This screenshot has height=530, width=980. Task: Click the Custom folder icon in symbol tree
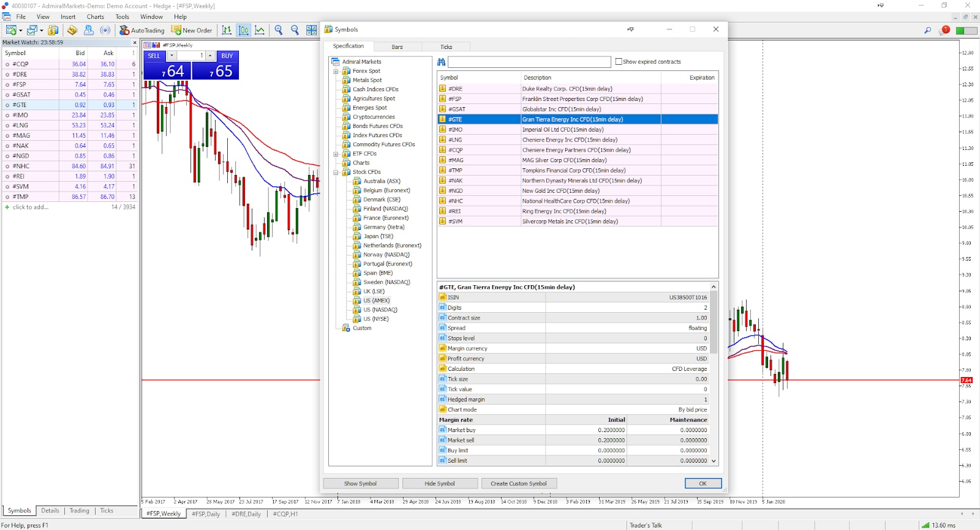click(x=346, y=328)
